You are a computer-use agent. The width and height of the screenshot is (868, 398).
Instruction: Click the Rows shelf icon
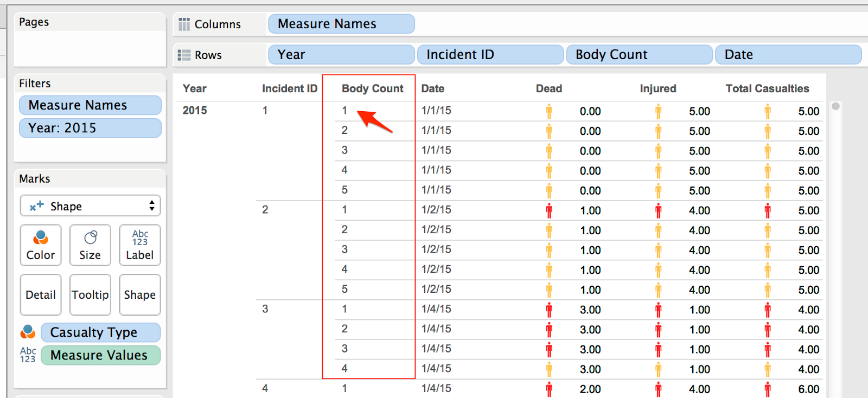[184, 55]
